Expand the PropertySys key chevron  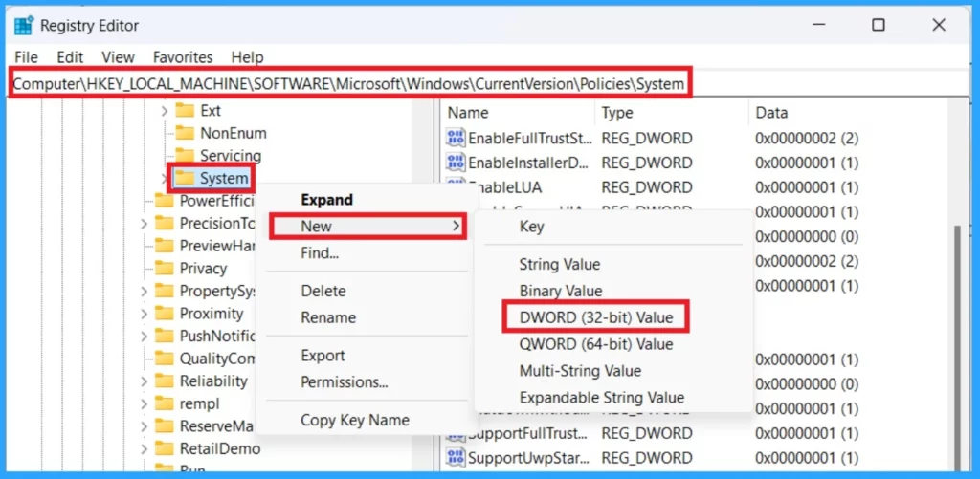144,291
